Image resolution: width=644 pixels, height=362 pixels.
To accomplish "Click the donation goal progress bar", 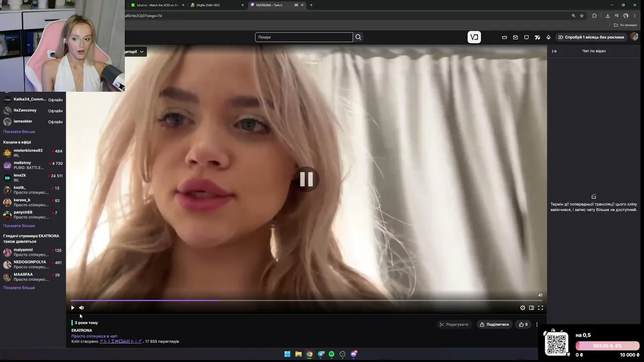I will coord(608,346).
